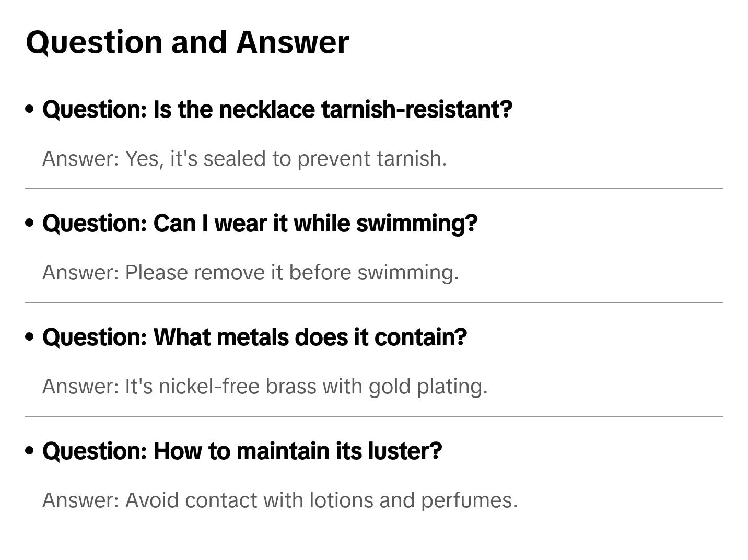Click the bullet beside the luster question
Image resolution: width=748 pixels, height=560 pixels.
[30, 451]
